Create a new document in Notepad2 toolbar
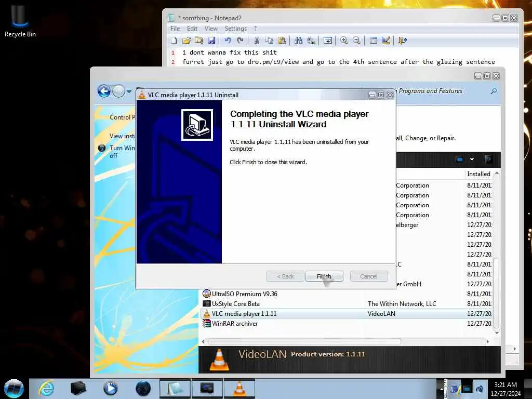The image size is (532, 399). tap(174, 41)
